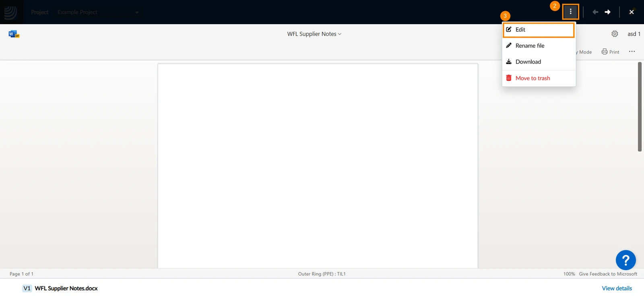This screenshot has height=298, width=644.
Task: Click the WFL Supplier Notes.docx file name
Action: click(x=66, y=288)
